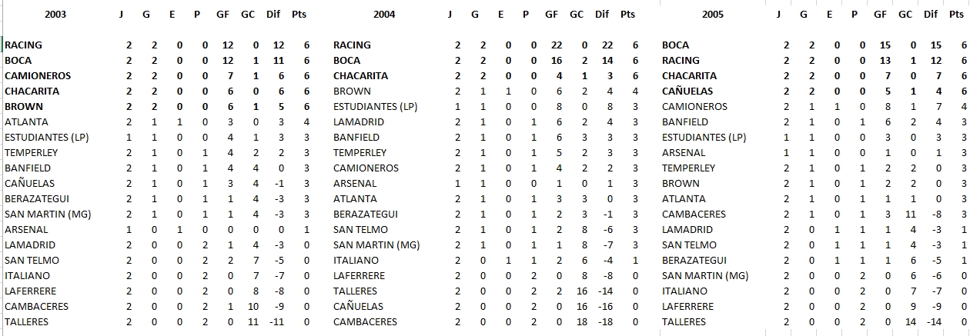Select the 2004 season header cell
This screenshot has width=980, height=336.
pos(384,14)
